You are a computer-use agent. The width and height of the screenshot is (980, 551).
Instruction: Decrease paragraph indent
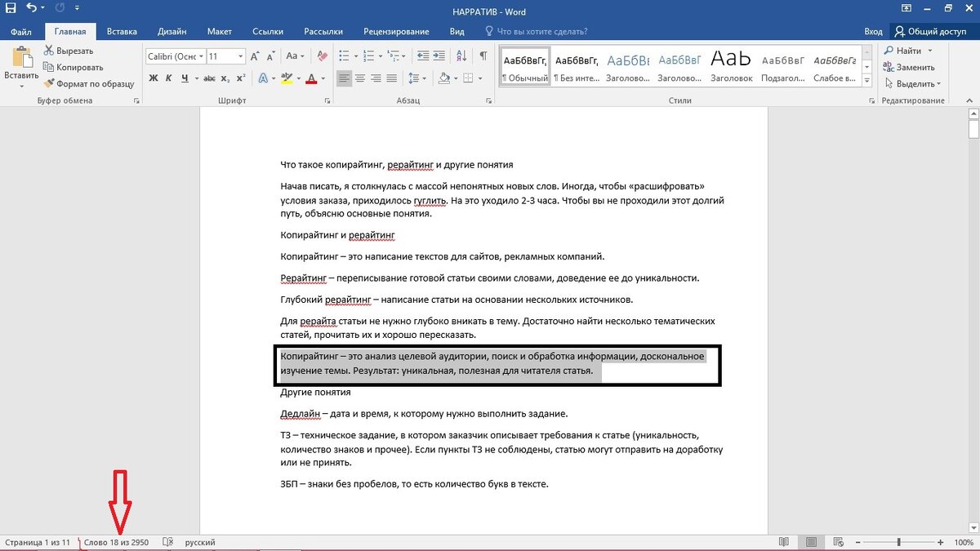(421, 56)
